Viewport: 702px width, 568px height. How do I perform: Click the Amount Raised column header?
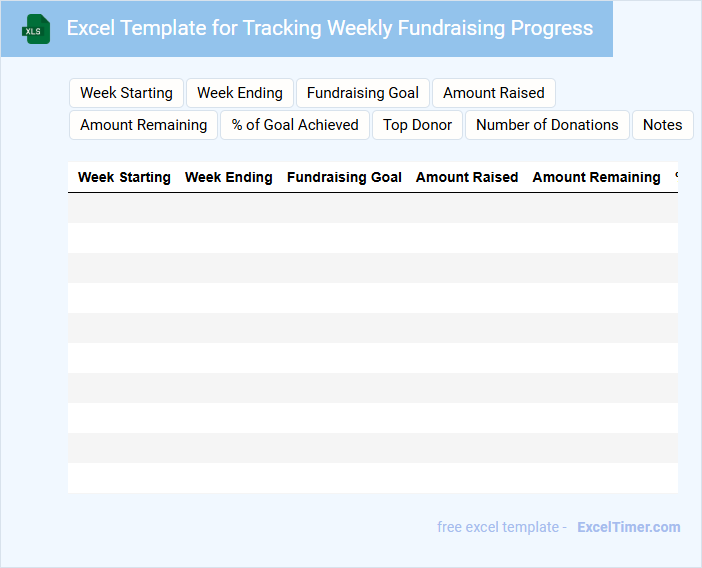[x=467, y=177]
